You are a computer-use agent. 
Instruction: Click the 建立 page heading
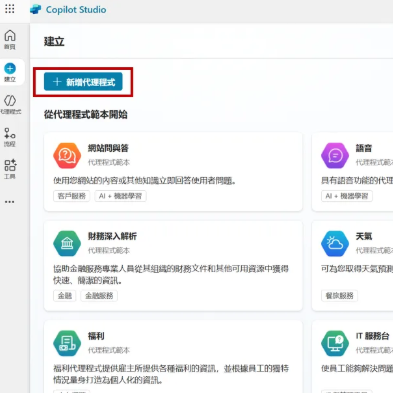click(x=54, y=41)
